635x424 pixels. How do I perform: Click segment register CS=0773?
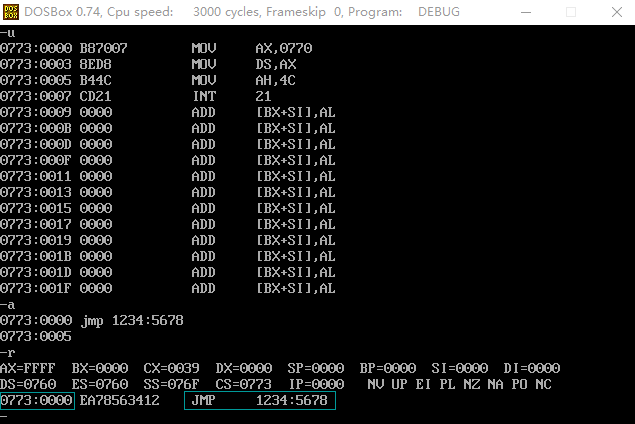243,384
